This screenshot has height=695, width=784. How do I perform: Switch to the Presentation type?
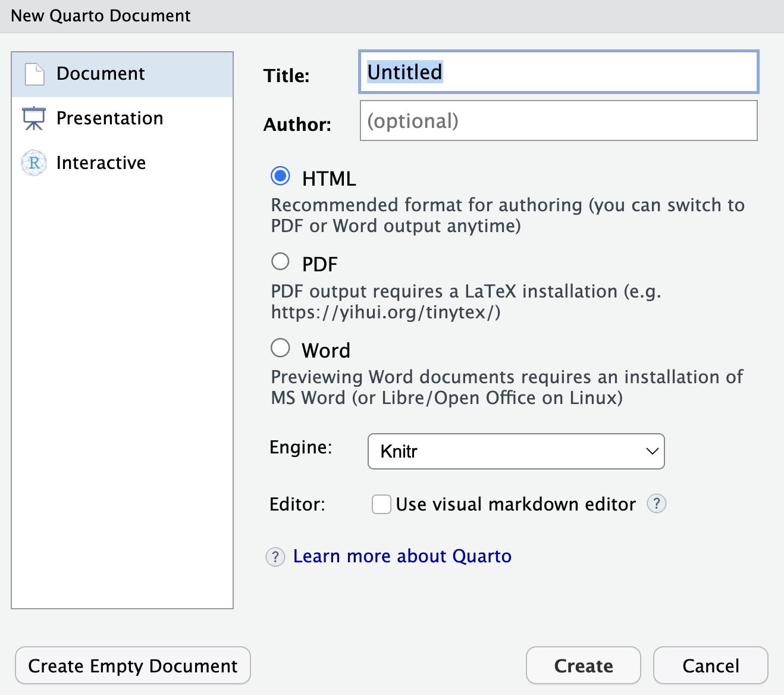coord(109,118)
